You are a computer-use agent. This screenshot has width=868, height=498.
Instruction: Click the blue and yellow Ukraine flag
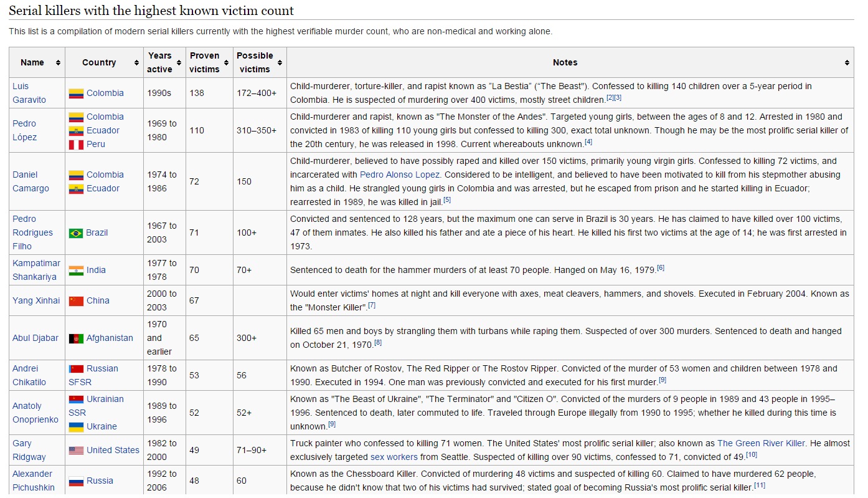pos(76,427)
